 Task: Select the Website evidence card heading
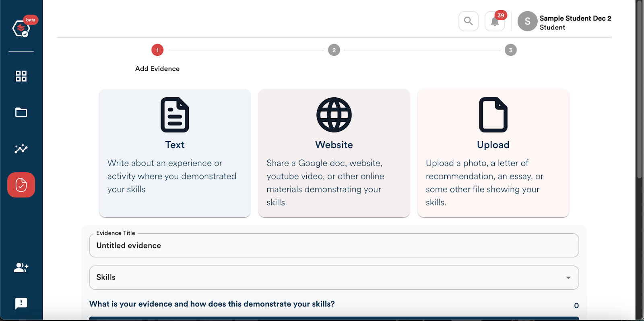[334, 145]
